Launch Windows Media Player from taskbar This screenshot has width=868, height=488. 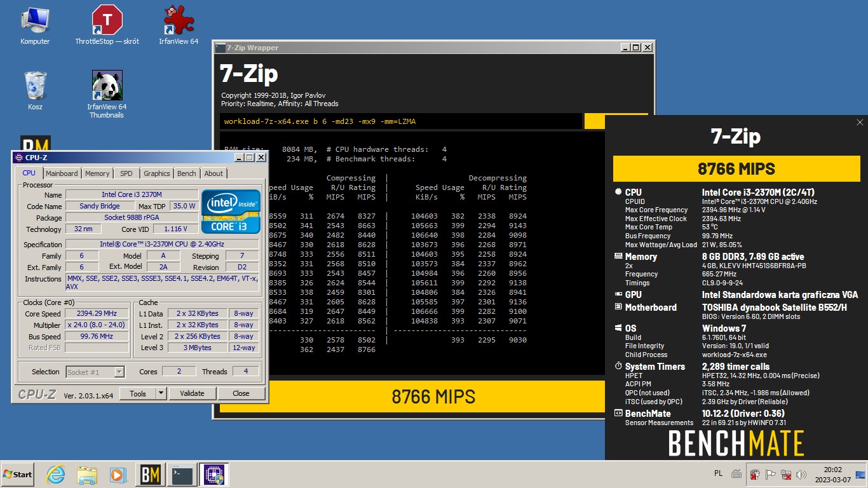pyautogui.click(x=118, y=475)
